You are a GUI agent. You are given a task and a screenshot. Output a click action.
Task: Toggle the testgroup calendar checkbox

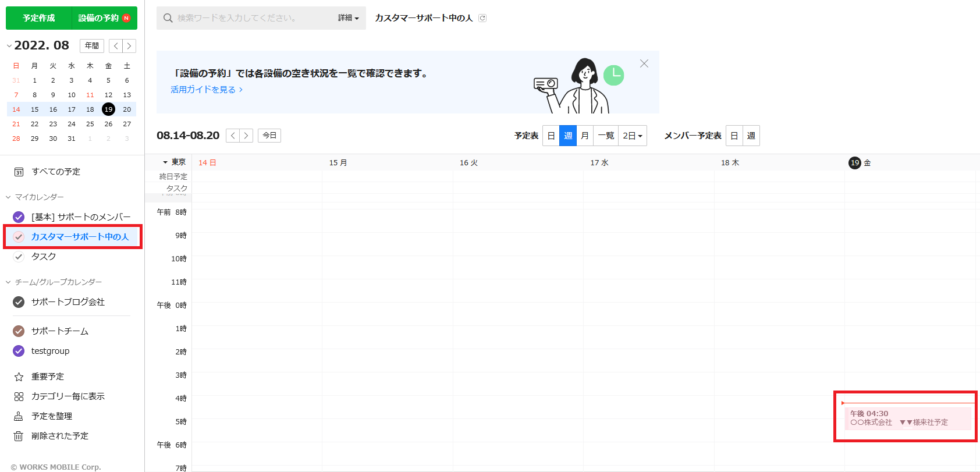point(19,351)
